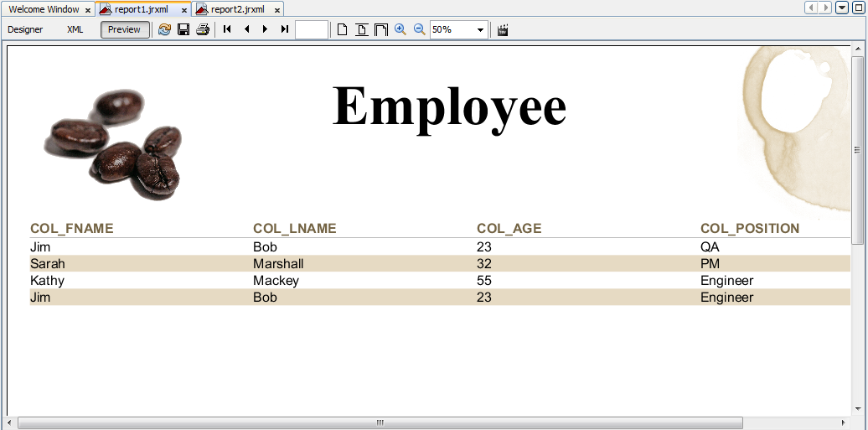The height and width of the screenshot is (430, 868).
Task: Click the page number input field
Action: [312, 29]
